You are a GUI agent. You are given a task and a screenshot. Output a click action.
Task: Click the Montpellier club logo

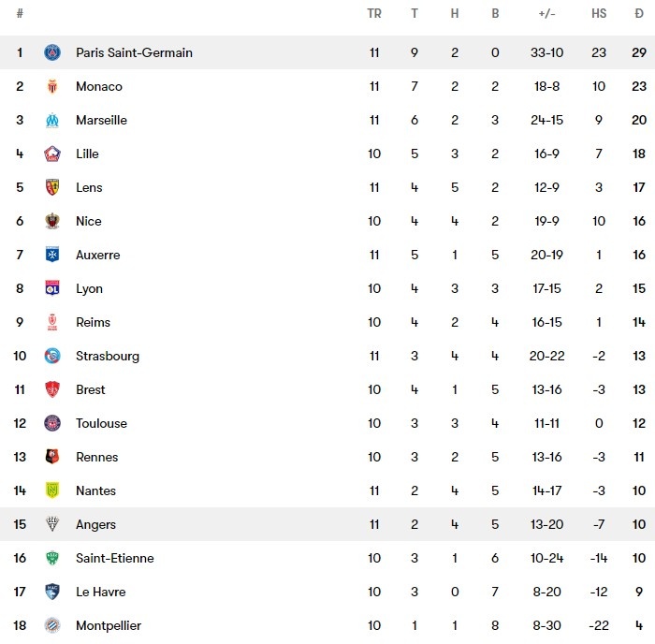coord(52,625)
